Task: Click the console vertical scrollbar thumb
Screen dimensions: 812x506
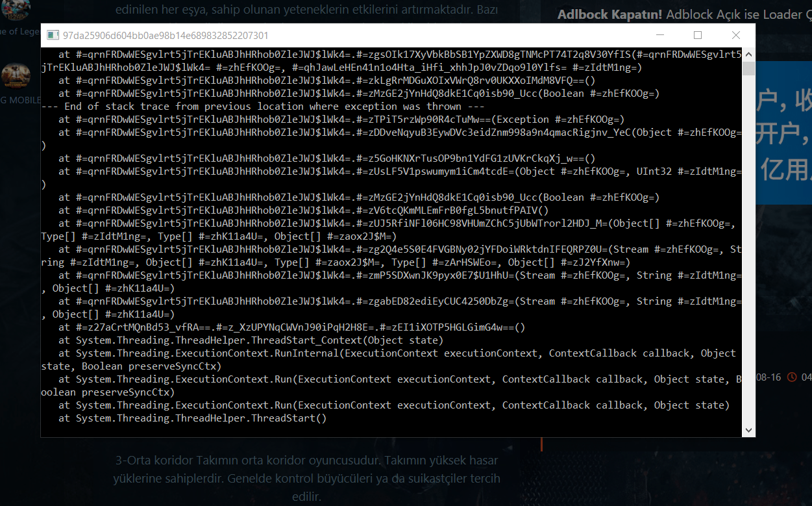Action: [x=748, y=69]
